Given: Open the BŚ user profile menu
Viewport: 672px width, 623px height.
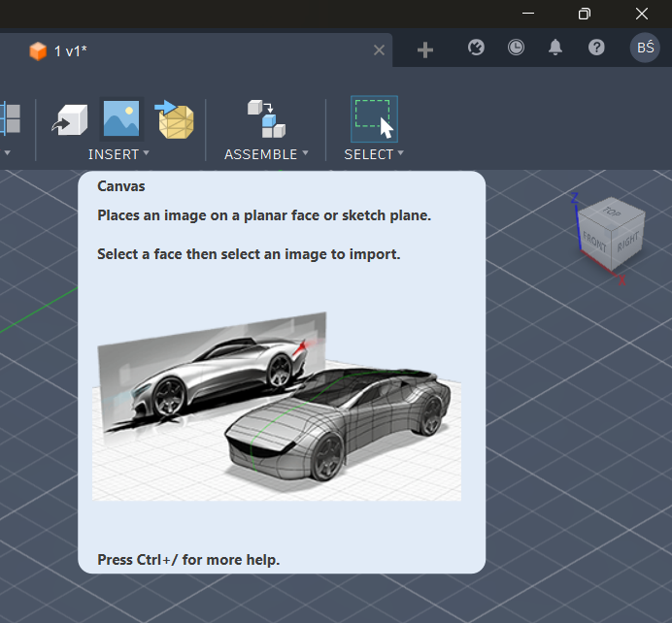Looking at the screenshot, I should [x=645, y=48].
